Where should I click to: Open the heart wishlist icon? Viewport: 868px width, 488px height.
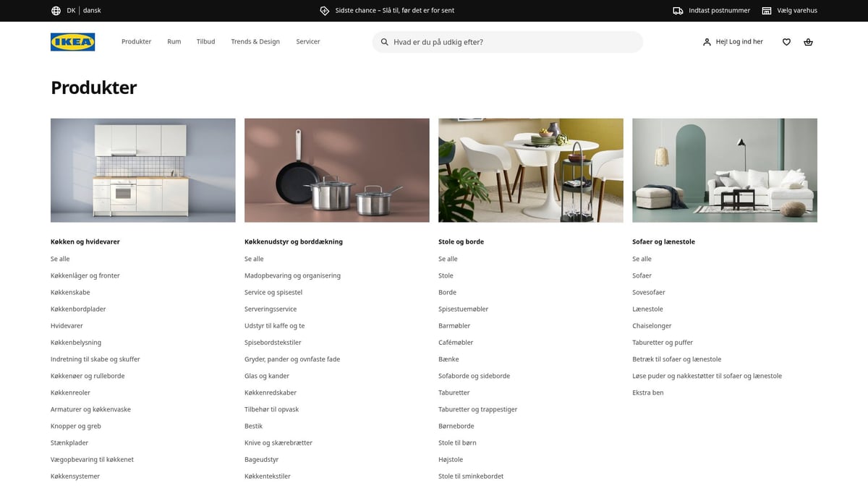(786, 42)
